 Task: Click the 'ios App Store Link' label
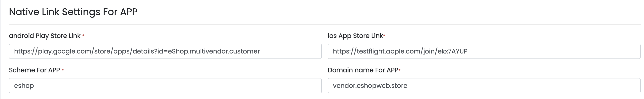(x=355, y=36)
